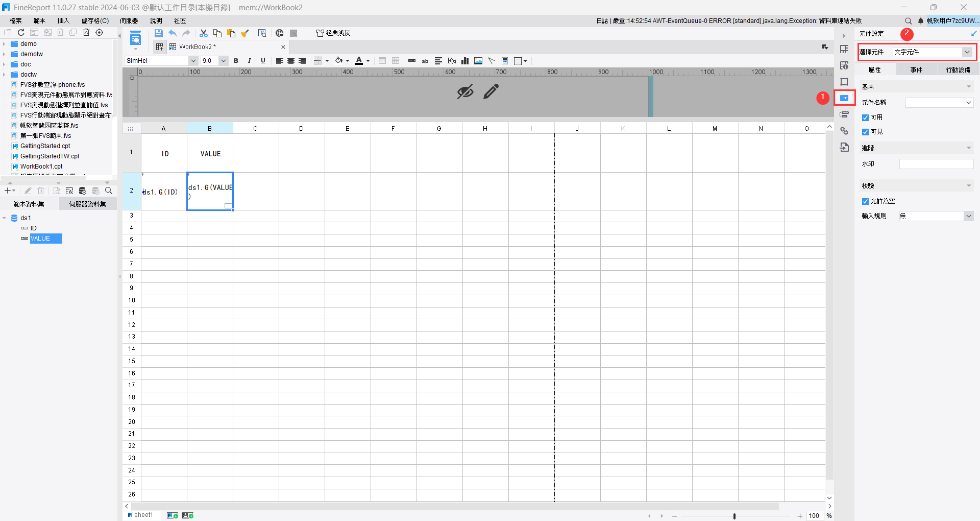Click the Paste icon

tap(231, 33)
